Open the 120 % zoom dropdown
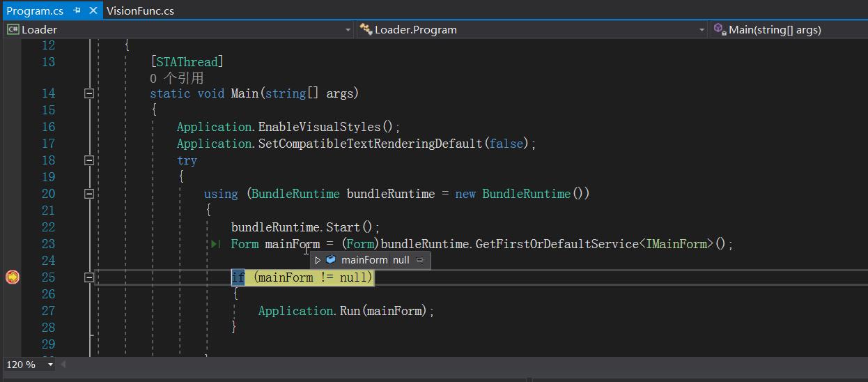Viewport: 868px width, 382px height. click(50, 365)
